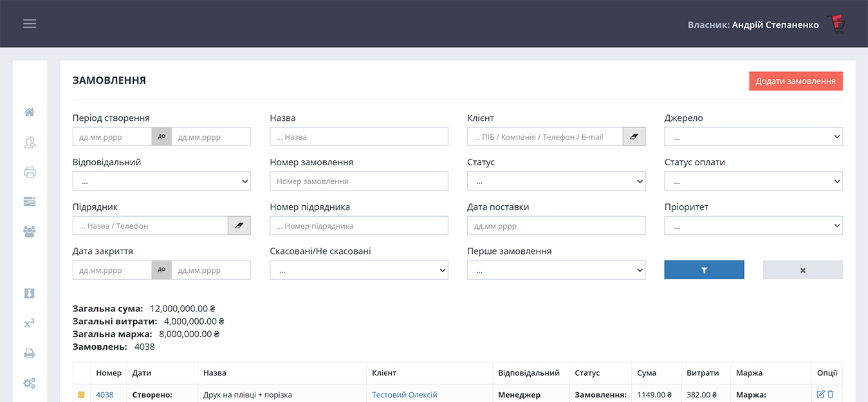
Task: Click the server list icon in sidebar
Action: point(30,202)
